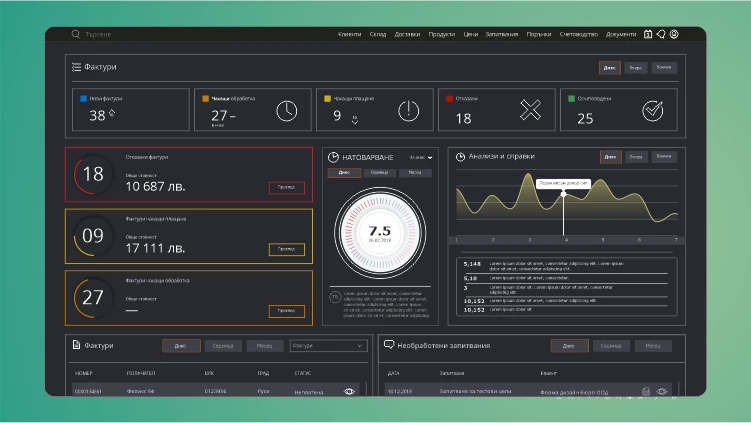Toggle the eye icon in the unprocessed inquiries row
Viewport: 751px width, 423px height.
point(662,391)
